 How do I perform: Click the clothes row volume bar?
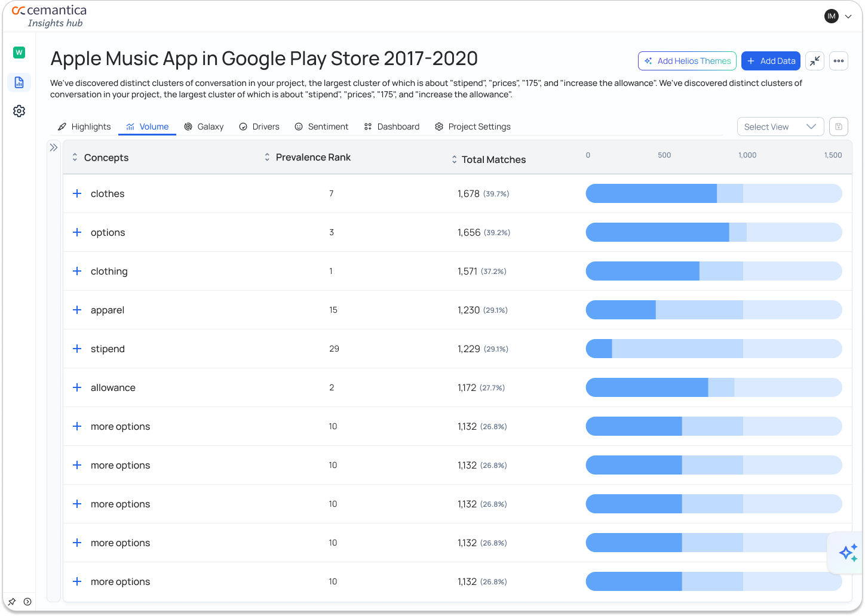(714, 193)
